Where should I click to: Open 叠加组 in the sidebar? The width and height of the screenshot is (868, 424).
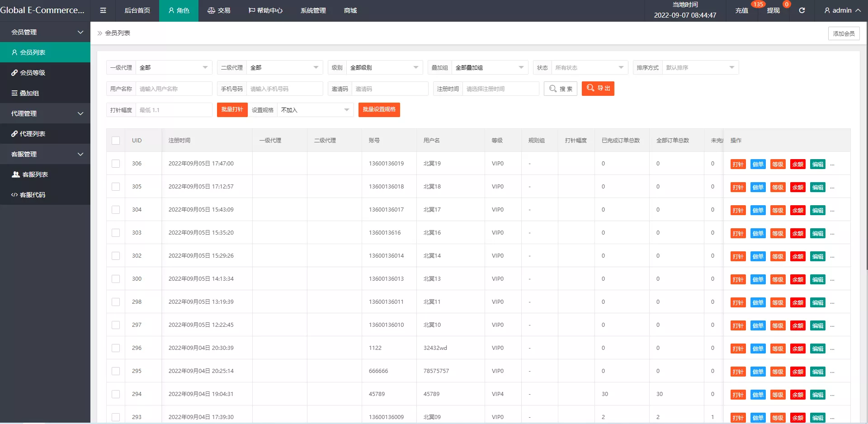(x=29, y=93)
